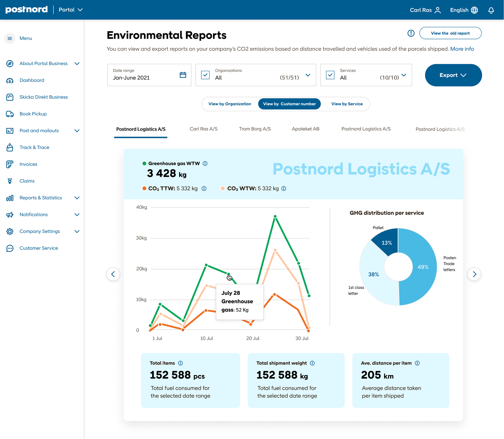This screenshot has height=439, width=504.
Task: Click the Track & Trace parcel icon
Action: (x=10, y=147)
